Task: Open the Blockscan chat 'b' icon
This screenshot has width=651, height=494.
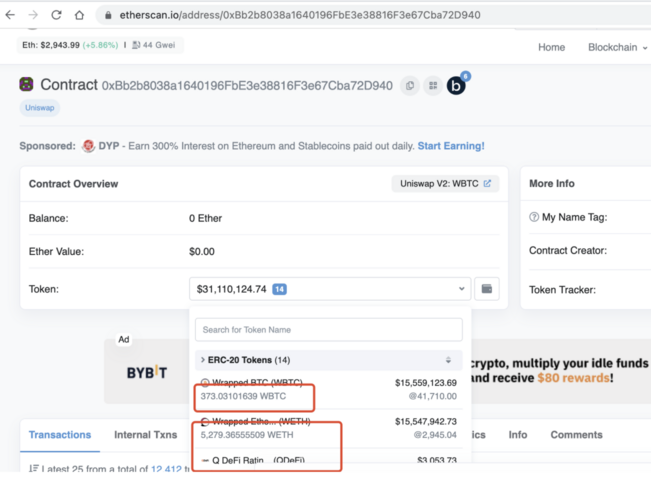Action: 457,85
